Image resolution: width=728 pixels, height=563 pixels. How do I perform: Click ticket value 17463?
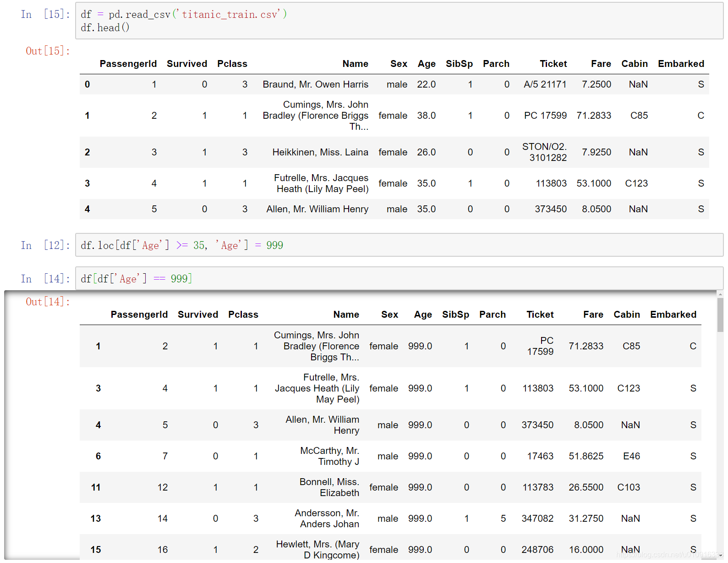click(540, 456)
